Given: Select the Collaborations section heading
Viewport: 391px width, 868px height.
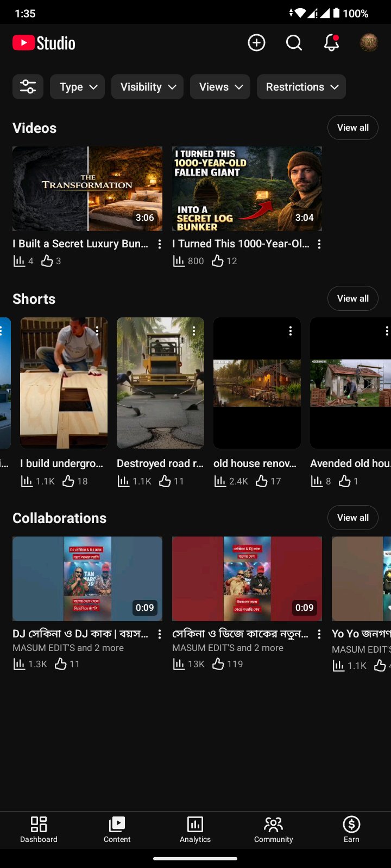Looking at the screenshot, I should coord(59,518).
